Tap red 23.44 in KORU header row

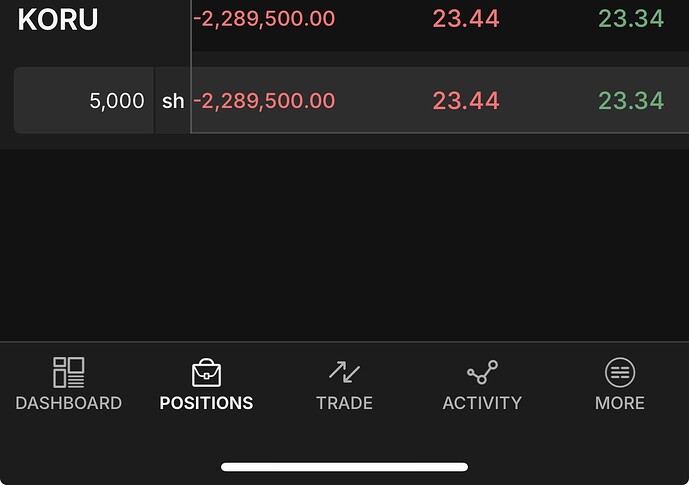466,18
